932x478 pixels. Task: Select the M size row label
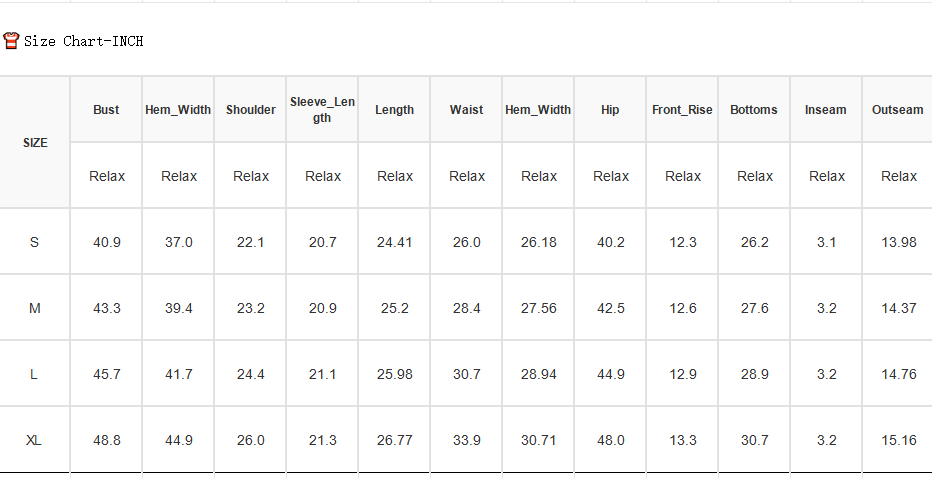point(34,308)
